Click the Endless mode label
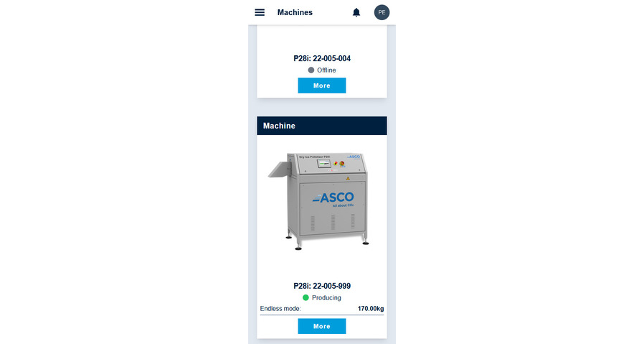 [x=280, y=309]
